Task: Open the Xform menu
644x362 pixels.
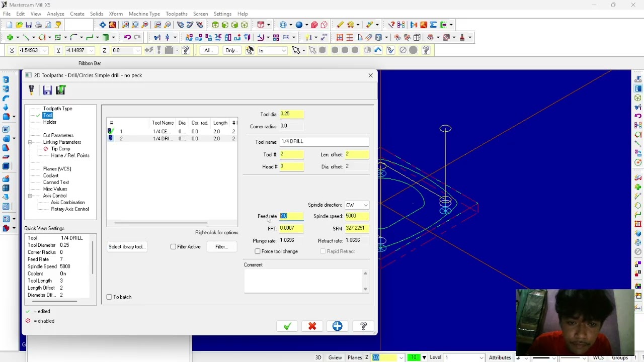Action: click(116, 14)
